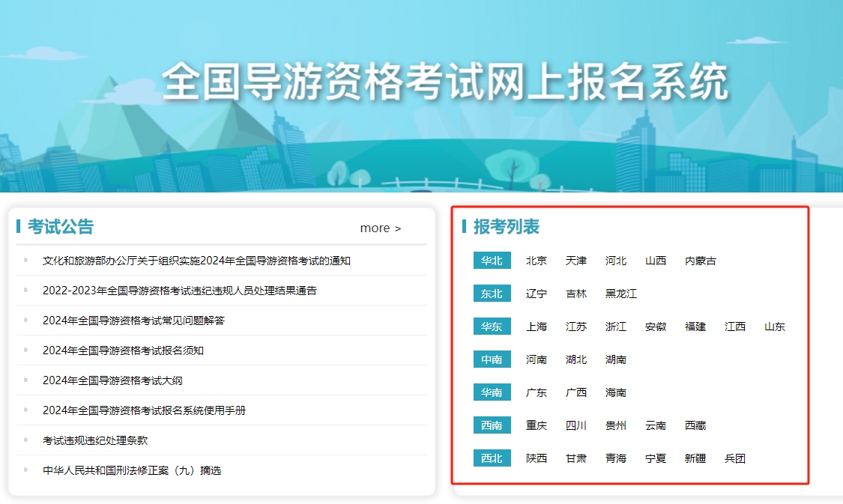
Task: Click the 华东 region label button
Action: (x=492, y=327)
